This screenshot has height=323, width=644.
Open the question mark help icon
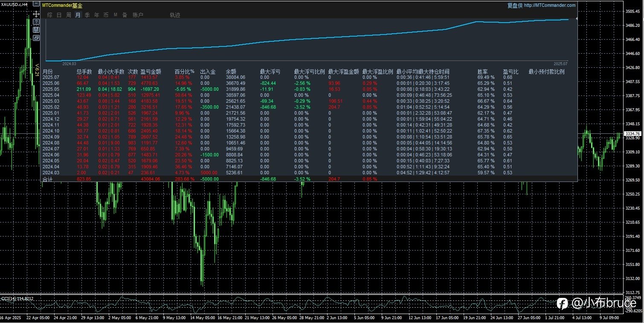(36, 22)
